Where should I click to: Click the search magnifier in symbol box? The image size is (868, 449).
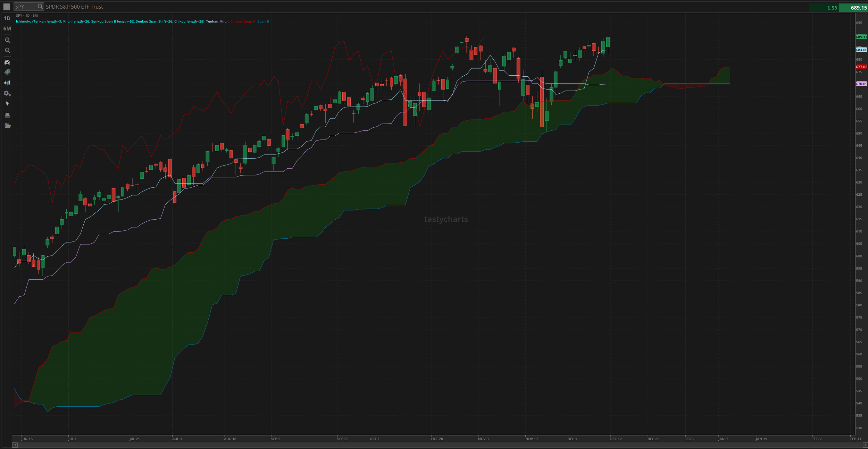40,7
